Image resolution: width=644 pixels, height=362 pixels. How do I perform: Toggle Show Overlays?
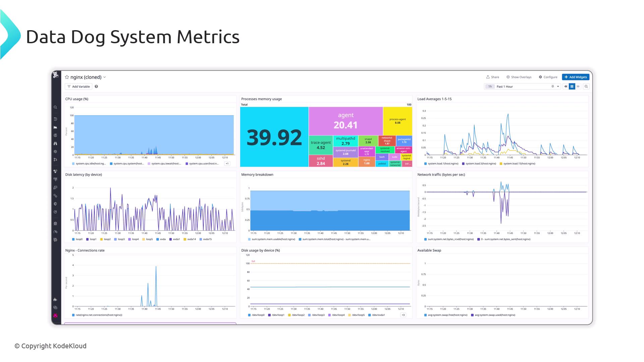(x=519, y=77)
